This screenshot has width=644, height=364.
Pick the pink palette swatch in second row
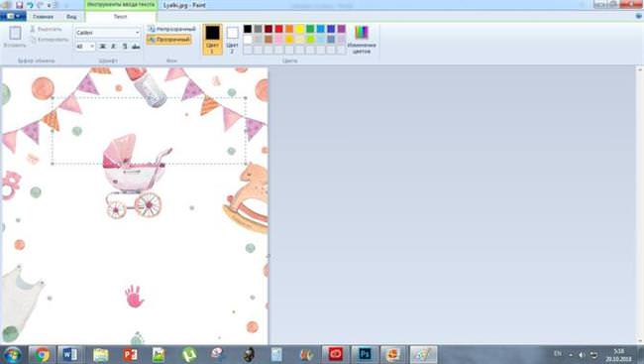pos(278,40)
